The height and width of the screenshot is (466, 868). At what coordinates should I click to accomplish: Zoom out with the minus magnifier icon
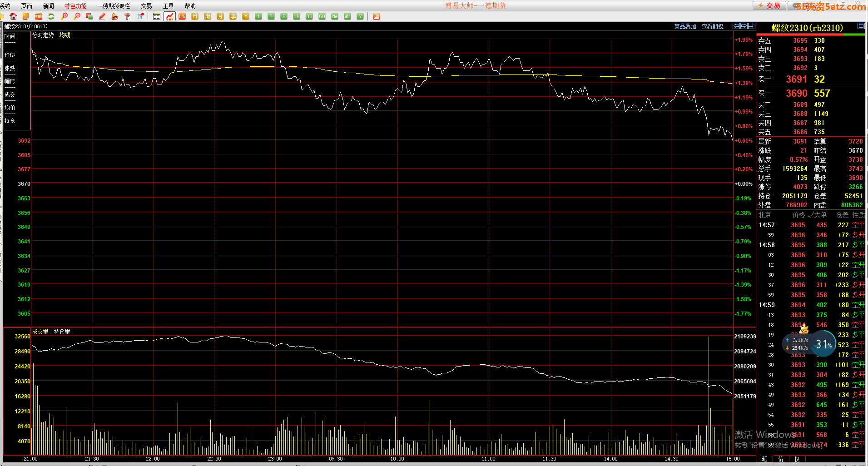click(x=77, y=16)
